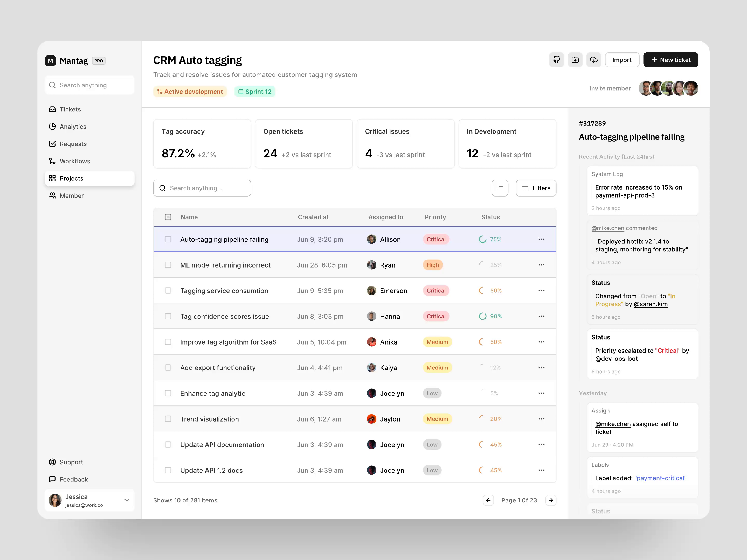Open the GitHub integration icon
Image resolution: width=747 pixels, height=560 pixels.
(557, 60)
